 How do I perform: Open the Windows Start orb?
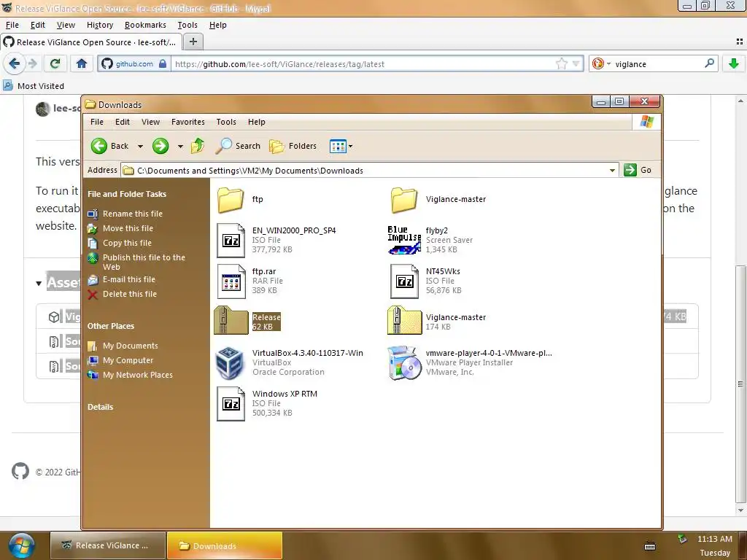[x=21, y=545]
